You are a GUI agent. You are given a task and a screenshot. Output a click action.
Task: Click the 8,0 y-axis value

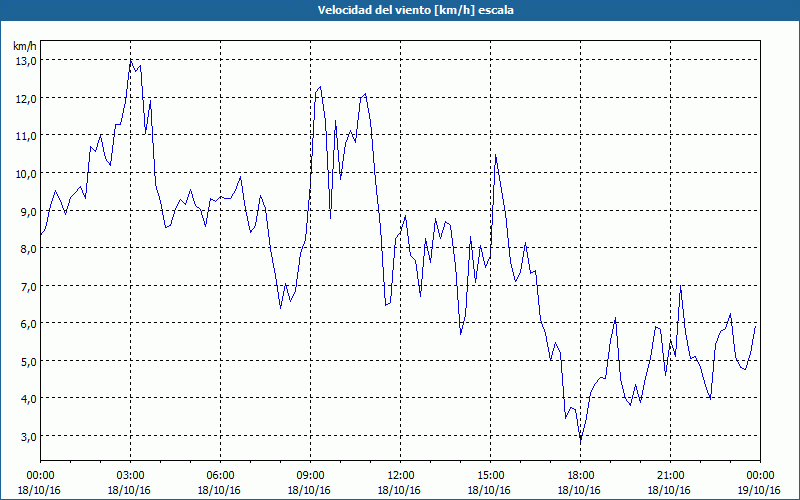click(x=29, y=248)
